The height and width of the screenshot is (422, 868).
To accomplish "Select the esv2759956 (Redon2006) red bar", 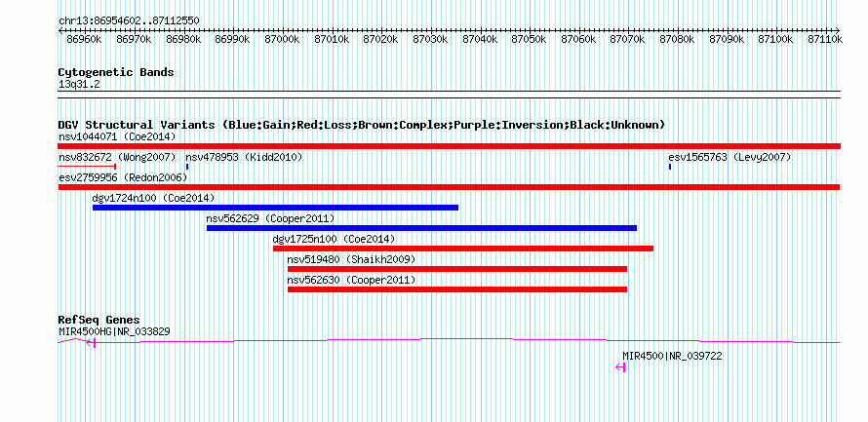I will pyautogui.click(x=449, y=187).
